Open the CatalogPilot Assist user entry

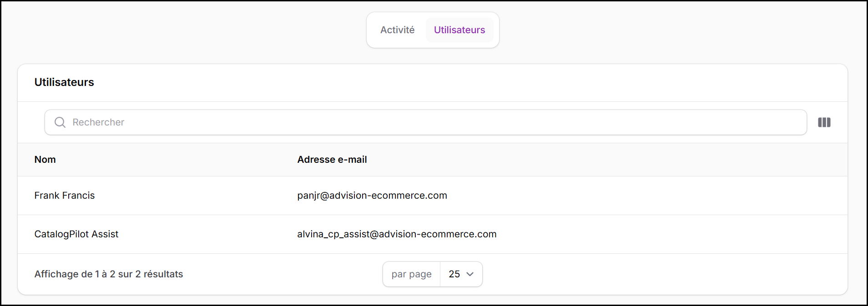76,234
